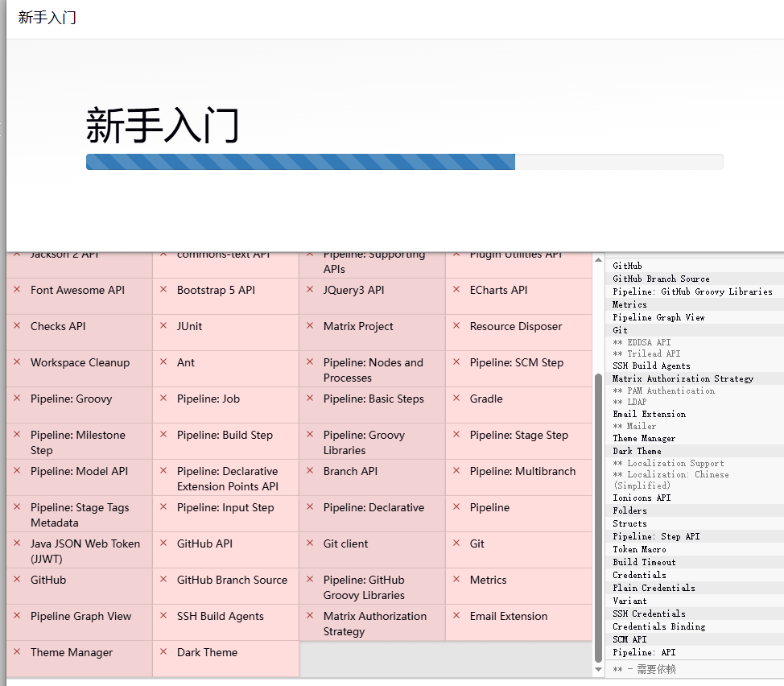784x686 pixels.
Task: Click the X status icon for ECharts API
Action: (x=456, y=290)
